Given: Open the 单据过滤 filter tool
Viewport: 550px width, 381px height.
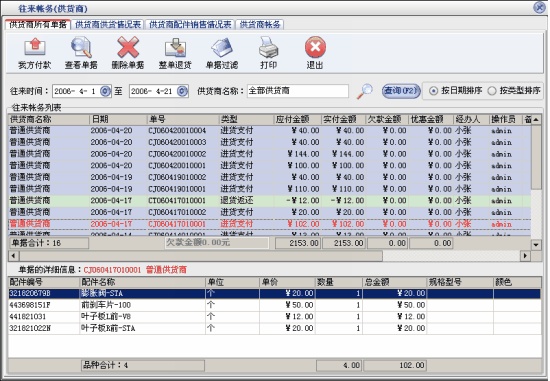Looking at the screenshot, I should point(222,48).
